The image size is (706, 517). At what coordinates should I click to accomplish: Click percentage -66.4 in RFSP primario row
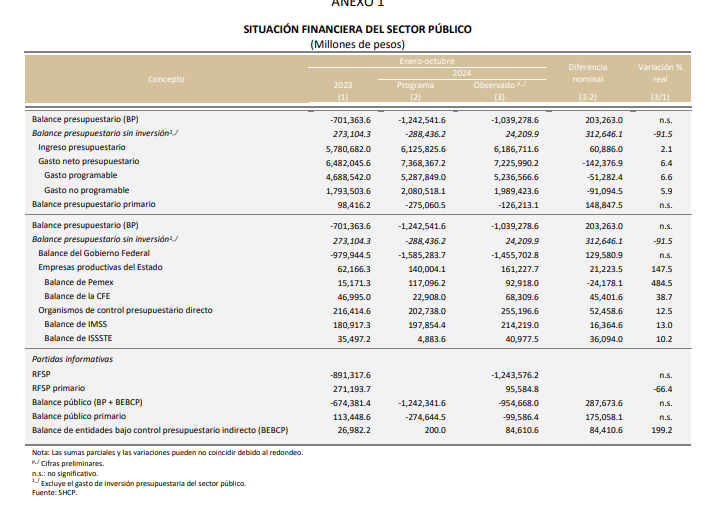(663, 389)
